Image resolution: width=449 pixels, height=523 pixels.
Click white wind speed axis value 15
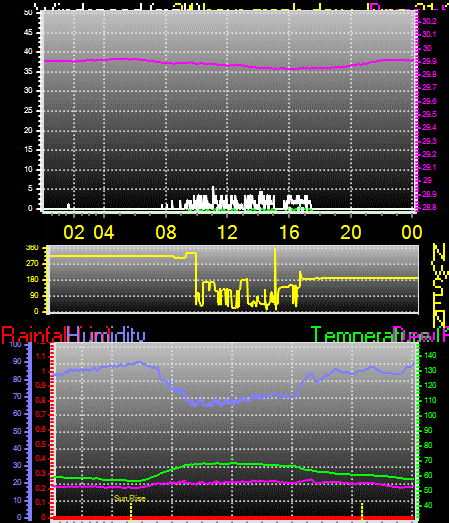[28, 149]
